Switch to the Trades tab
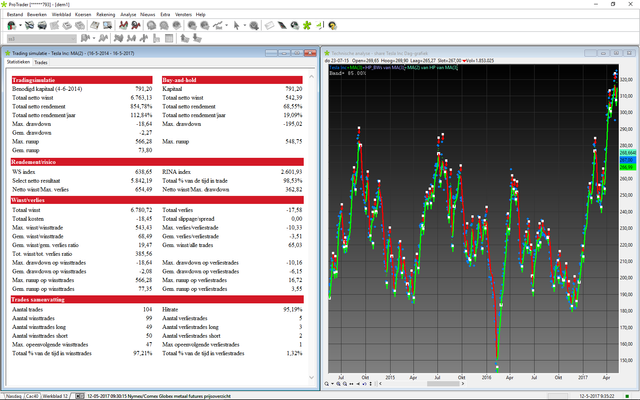Screen dimensions: 640x400 tap(41, 62)
